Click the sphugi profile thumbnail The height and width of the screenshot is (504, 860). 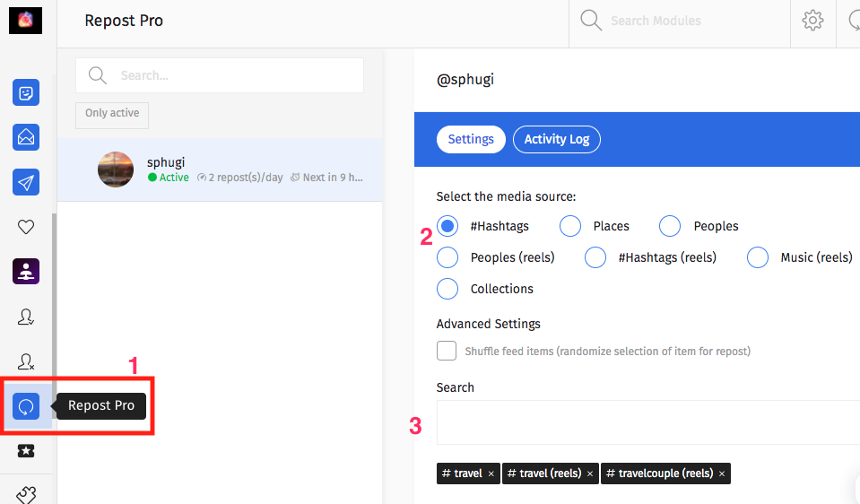(116, 169)
